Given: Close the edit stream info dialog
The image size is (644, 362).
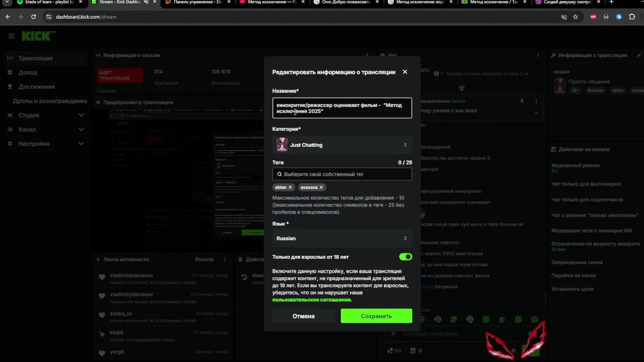Looking at the screenshot, I should 405,72.
